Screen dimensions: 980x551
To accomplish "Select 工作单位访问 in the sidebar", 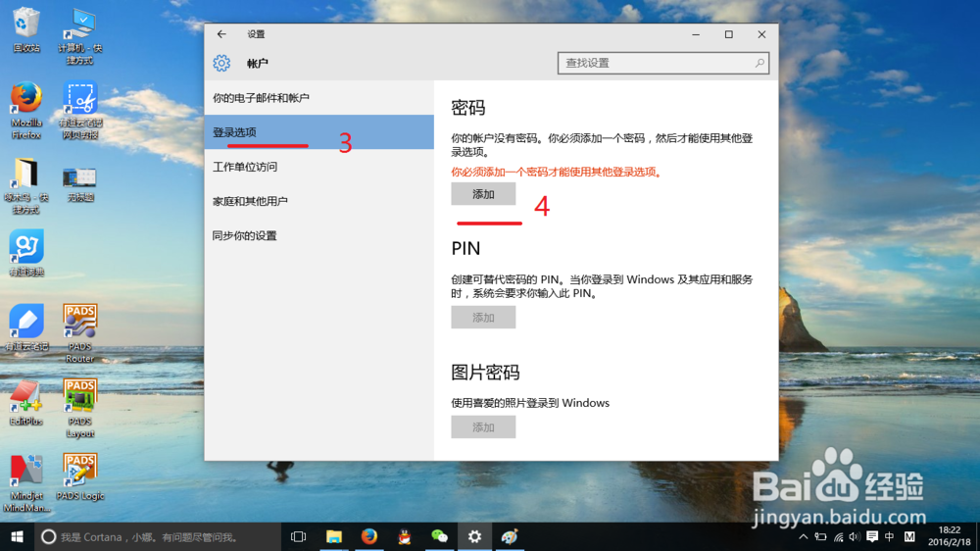I will 318,167.
